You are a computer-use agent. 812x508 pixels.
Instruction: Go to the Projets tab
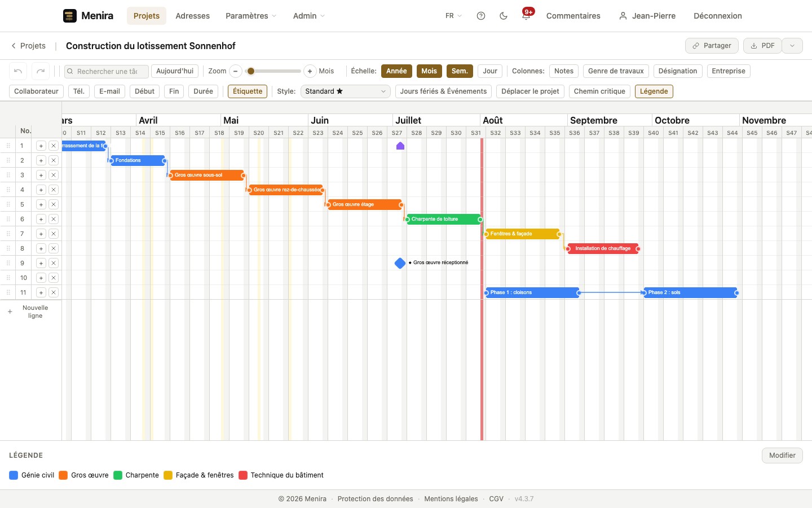click(x=147, y=16)
